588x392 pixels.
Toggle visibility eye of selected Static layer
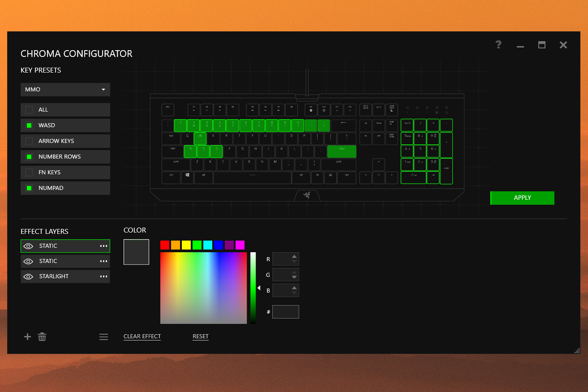[x=28, y=246]
